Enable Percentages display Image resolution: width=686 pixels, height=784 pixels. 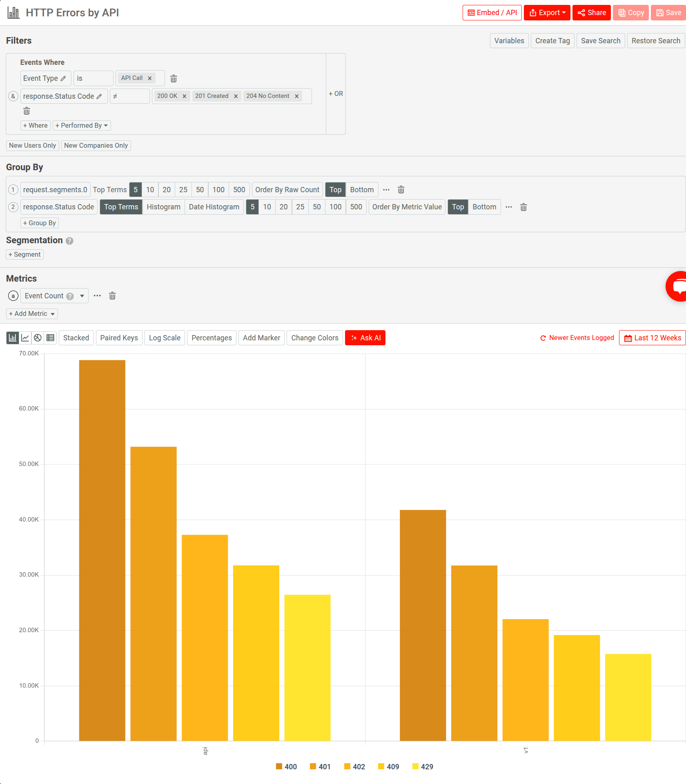212,338
